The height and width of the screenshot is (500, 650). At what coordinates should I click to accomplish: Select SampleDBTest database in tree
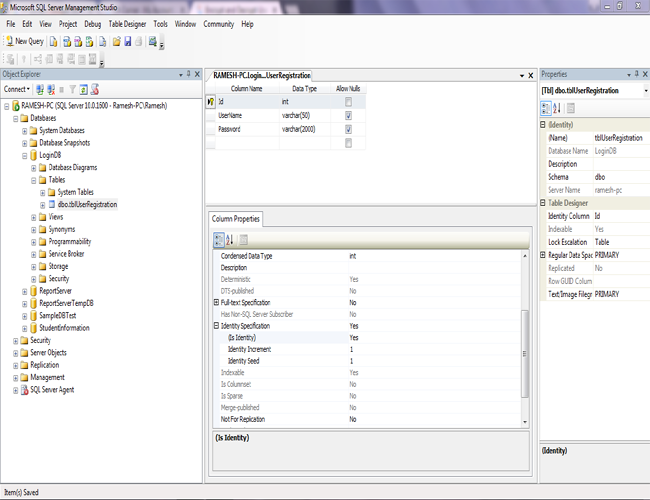(x=58, y=316)
